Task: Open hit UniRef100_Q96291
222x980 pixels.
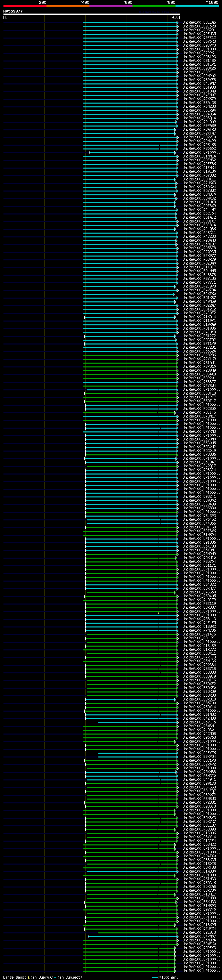Action: [x=199, y=30]
